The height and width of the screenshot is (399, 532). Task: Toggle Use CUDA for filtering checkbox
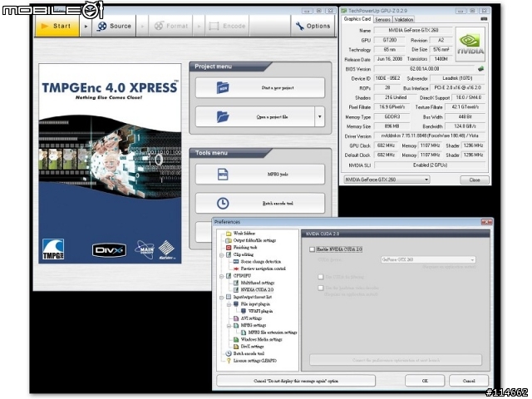321,277
